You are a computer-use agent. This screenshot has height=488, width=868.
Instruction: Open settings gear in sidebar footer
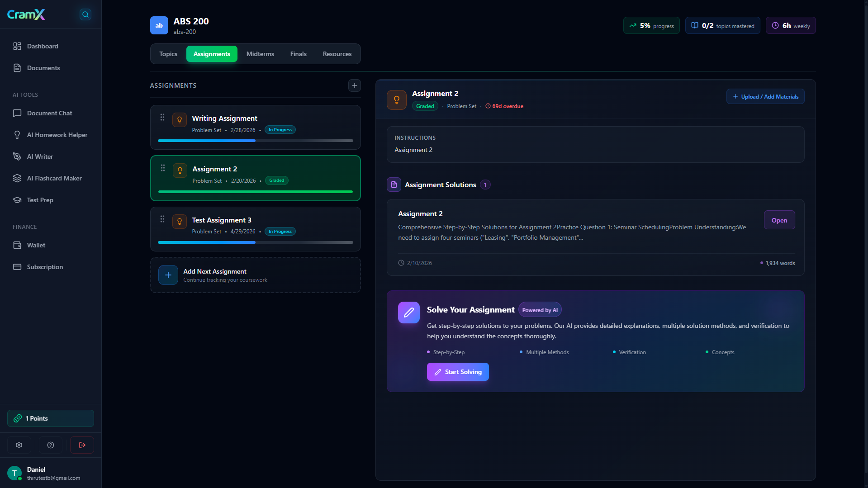point(19,445)
